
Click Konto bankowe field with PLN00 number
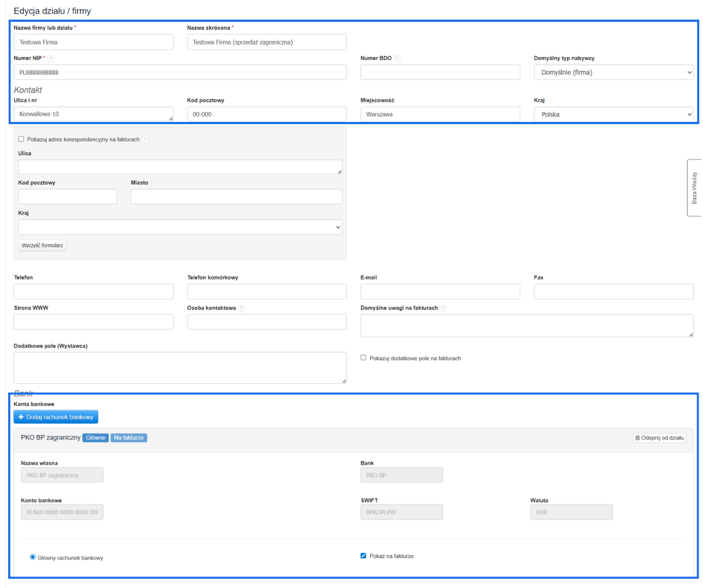[62, 512]
